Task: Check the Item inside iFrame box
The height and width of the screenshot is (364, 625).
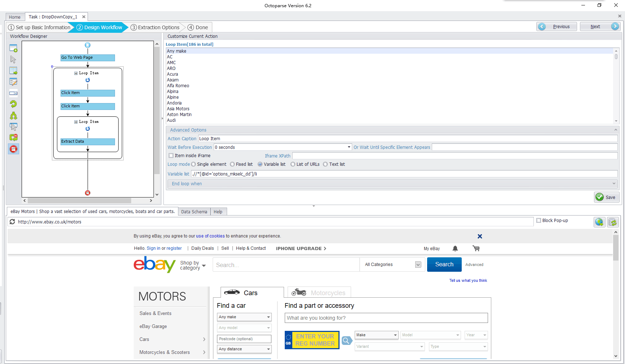Action: point(171,156)
